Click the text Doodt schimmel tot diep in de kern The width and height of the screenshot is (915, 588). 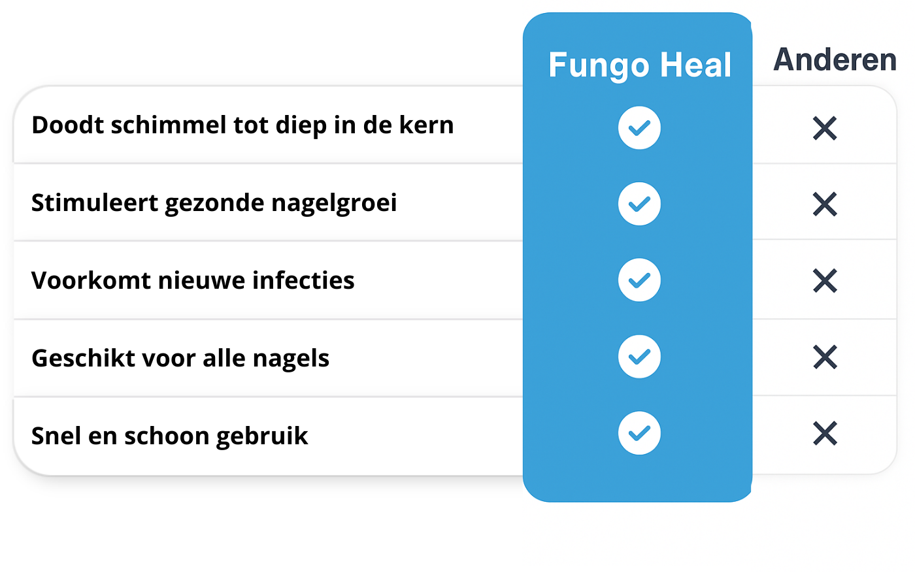tap(242, 125)
